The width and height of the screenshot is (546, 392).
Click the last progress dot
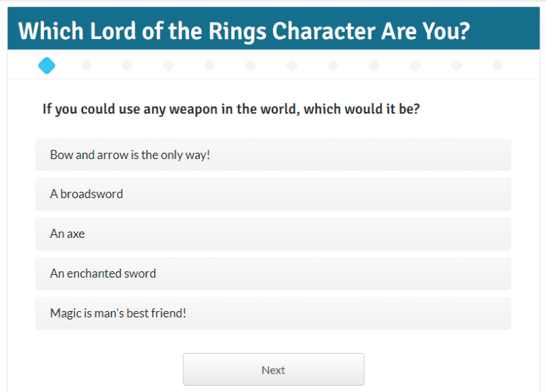click(x=498, y=66)
